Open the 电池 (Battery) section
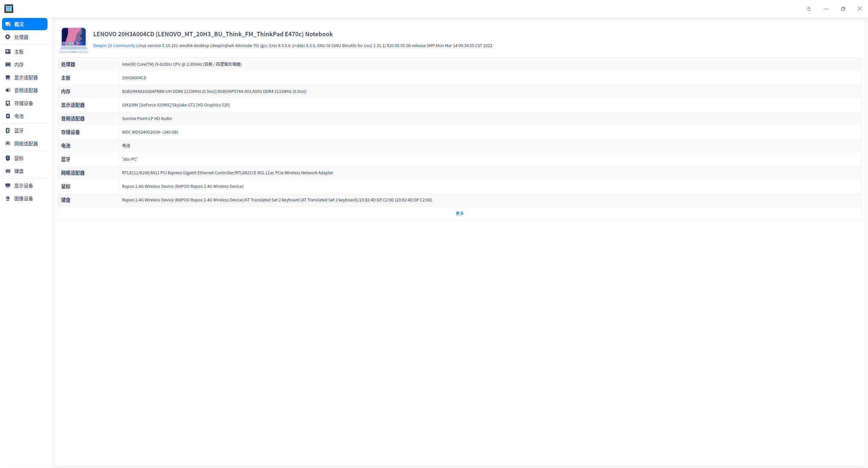Viewport: 868px width, 468px height. pyautogui.click(x=24, y=116)
